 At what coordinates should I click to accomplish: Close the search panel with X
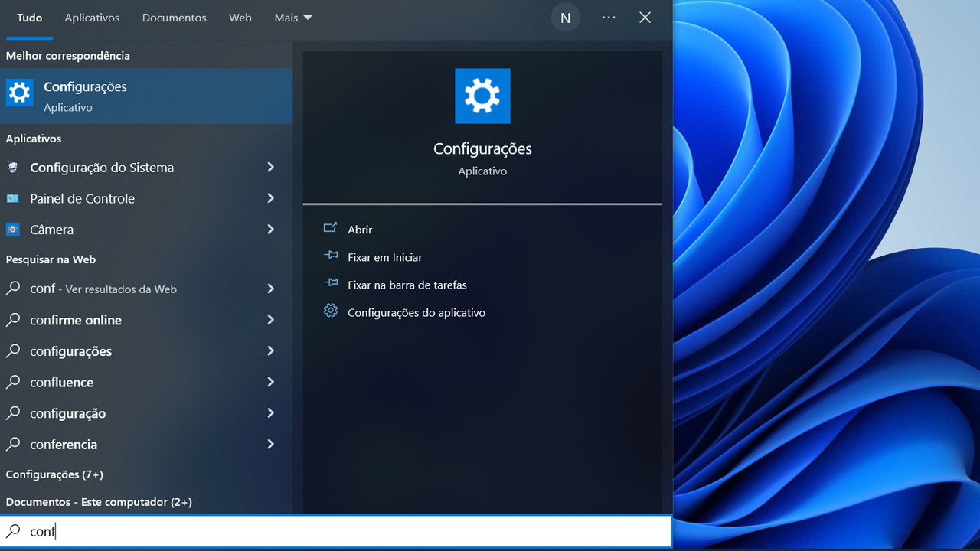[645, 17]
